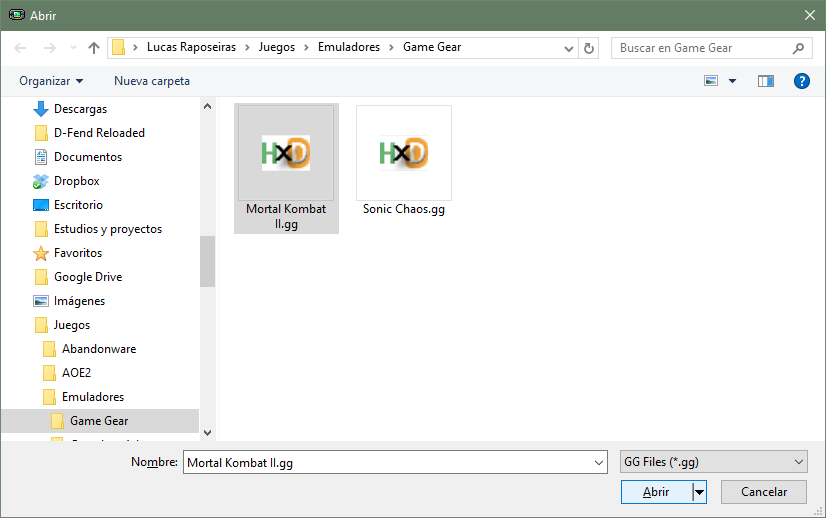Change the view mode icon

point(711,81)
